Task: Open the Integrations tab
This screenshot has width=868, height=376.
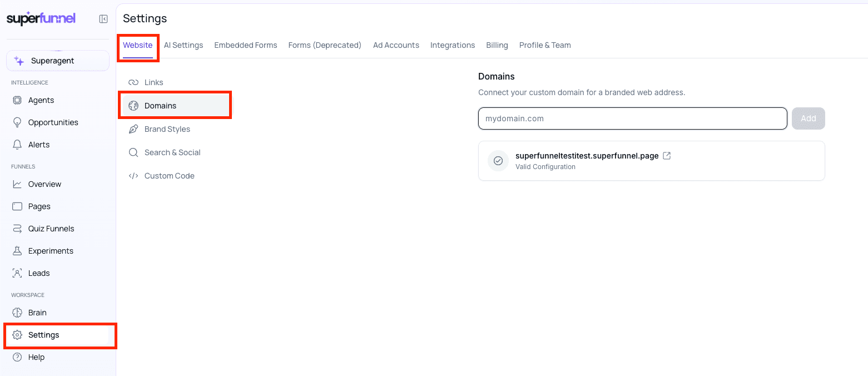Action: click(x=453, y=45)
